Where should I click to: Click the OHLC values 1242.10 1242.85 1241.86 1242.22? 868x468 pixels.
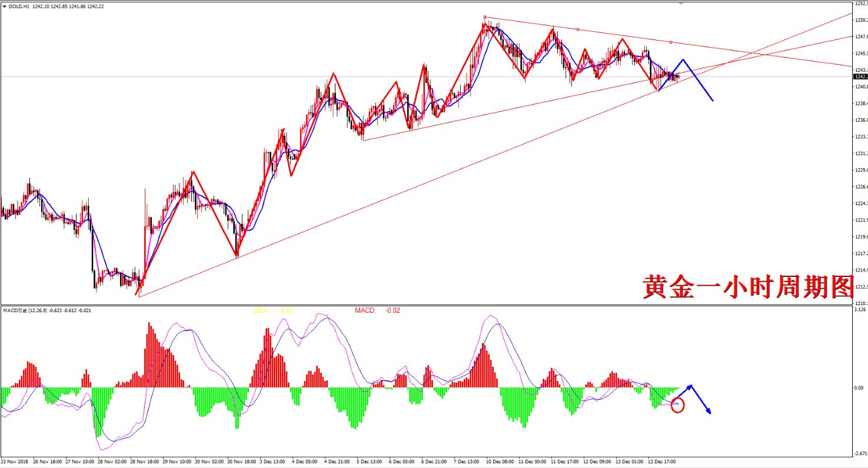coord(69,6)
